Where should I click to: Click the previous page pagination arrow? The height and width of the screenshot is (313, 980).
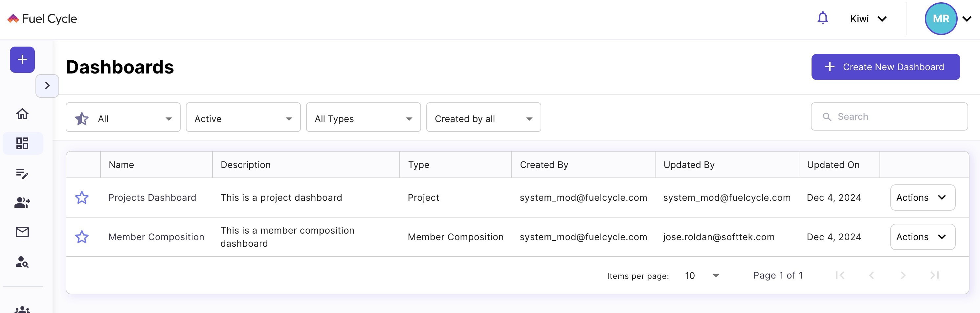(x=872, y=275)
